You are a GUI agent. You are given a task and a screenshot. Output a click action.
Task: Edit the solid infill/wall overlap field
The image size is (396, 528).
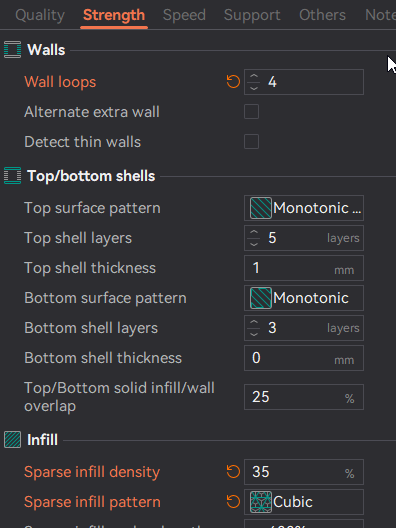click(x=304, y=397)
